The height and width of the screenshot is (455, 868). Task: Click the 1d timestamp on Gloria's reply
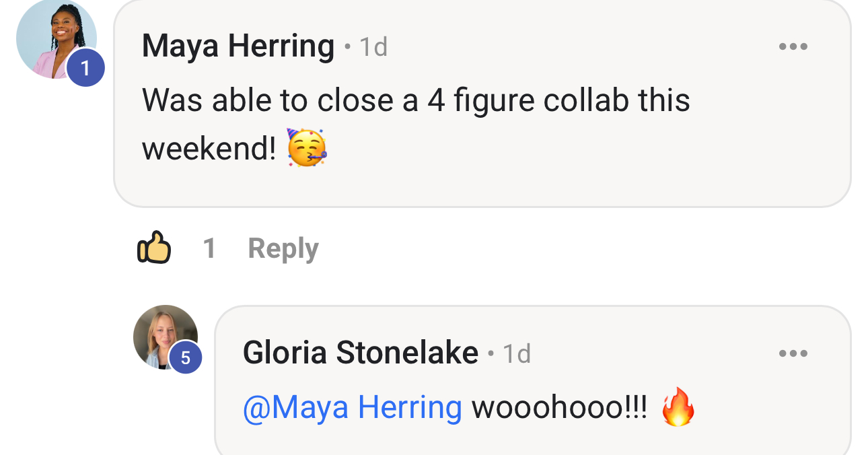tap(517, 353)
